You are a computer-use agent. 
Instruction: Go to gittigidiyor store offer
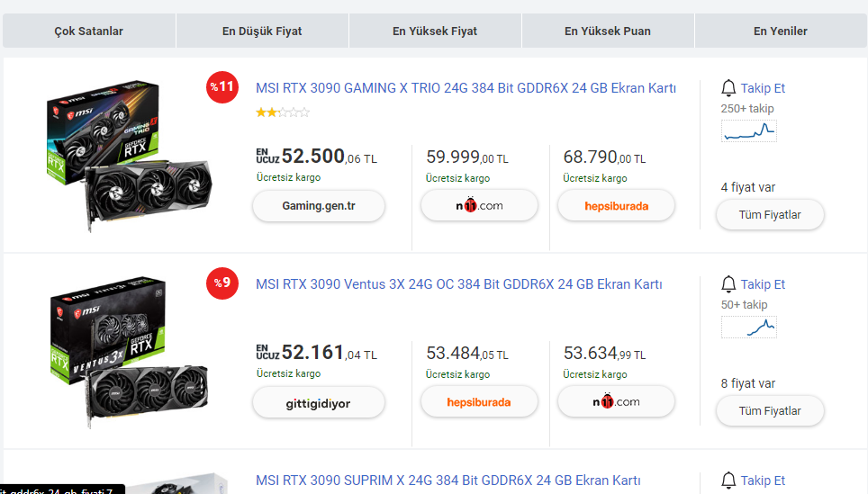(319, 403)
